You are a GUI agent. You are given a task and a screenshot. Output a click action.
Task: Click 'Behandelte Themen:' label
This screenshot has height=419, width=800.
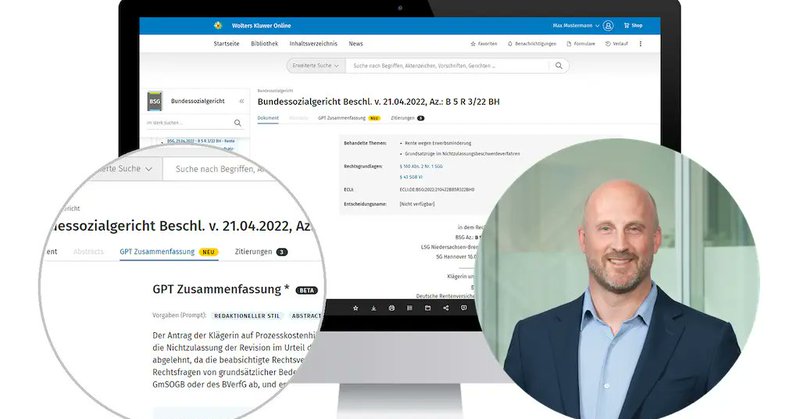coord(365,143)
